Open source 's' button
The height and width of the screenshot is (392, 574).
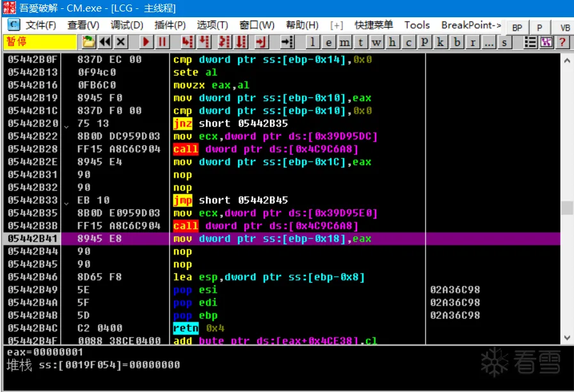tap(504, 42)
